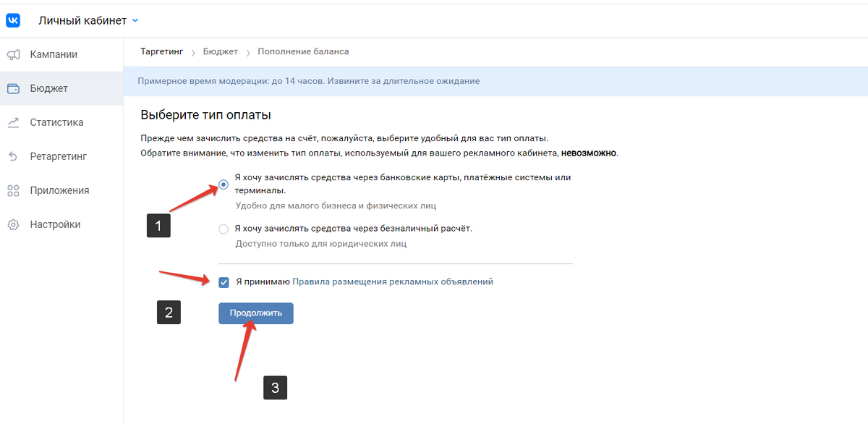The width and height of the screenshot is (868, 424).
Task: Toggle Я принимаю rules checkbox
Action: pyautogui.click(x=224, y=282)
